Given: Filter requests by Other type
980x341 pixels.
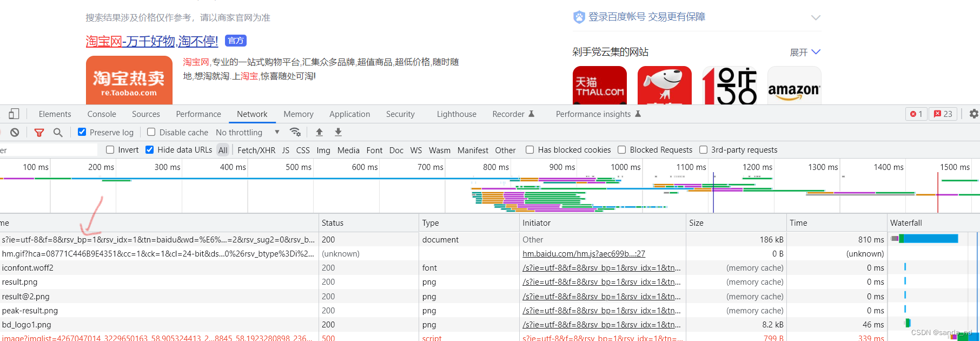Looking at the screenshot, I should click(x=505, y=150).
